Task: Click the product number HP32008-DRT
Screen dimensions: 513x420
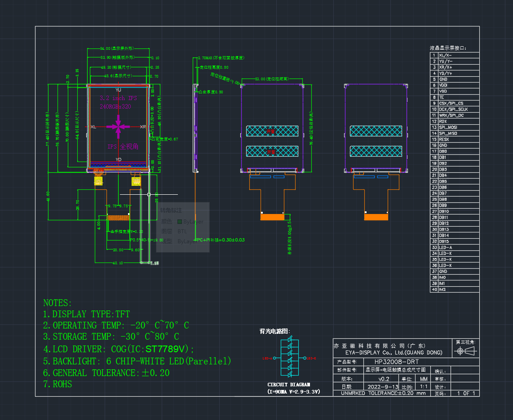Action: [397, 362]
